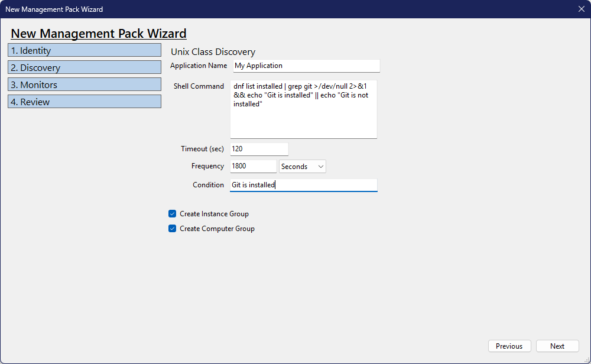
Task: Click the Unix Class Discovery heading
Action: [213, 52]
